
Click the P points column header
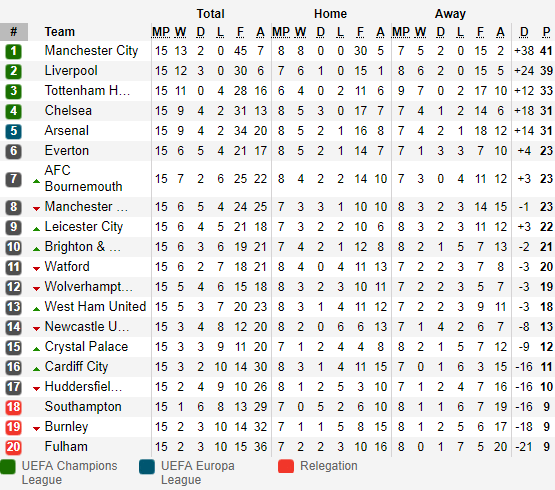(546, 32)
